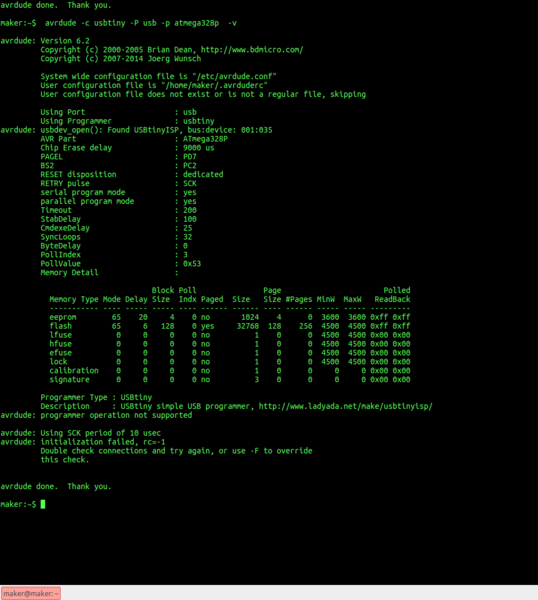Screen dimensions: 538x600
Task: Click the calibration memory table row
Action: coord(230,371)
